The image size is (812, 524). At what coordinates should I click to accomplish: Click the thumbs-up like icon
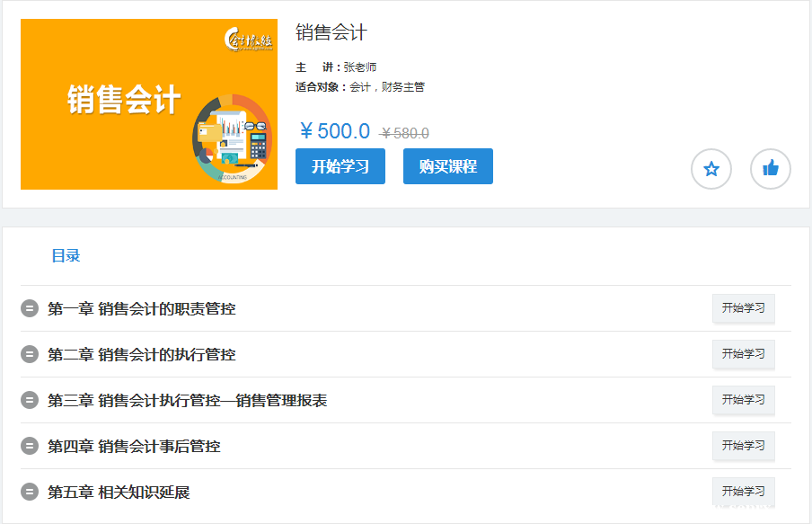(x=770, y=169)
